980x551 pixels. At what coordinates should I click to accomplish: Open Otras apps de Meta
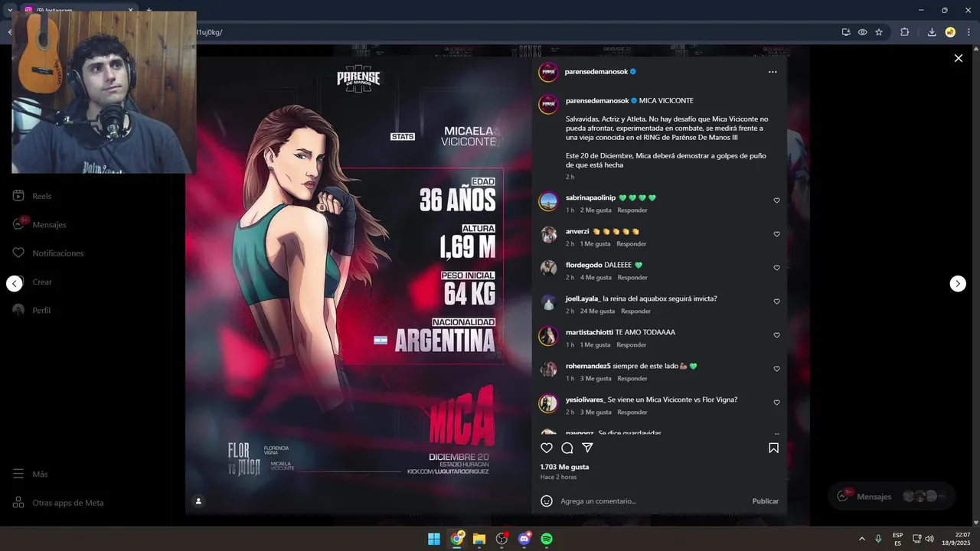[x=58, y=503]
